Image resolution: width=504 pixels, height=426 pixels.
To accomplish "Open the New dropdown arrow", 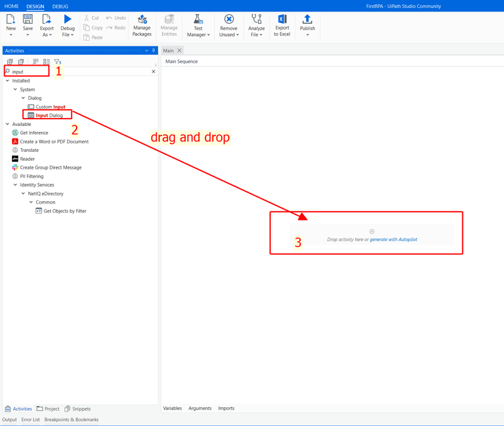I will 11,35.
